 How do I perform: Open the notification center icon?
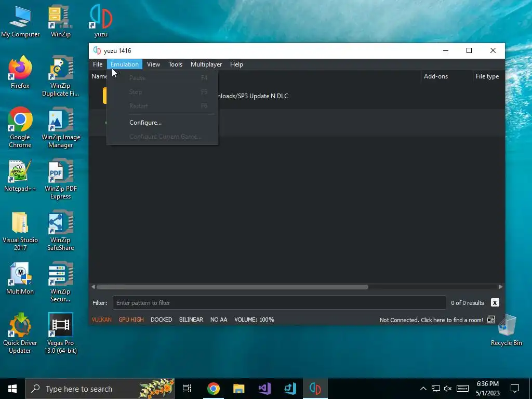click(x=515, y=389)
